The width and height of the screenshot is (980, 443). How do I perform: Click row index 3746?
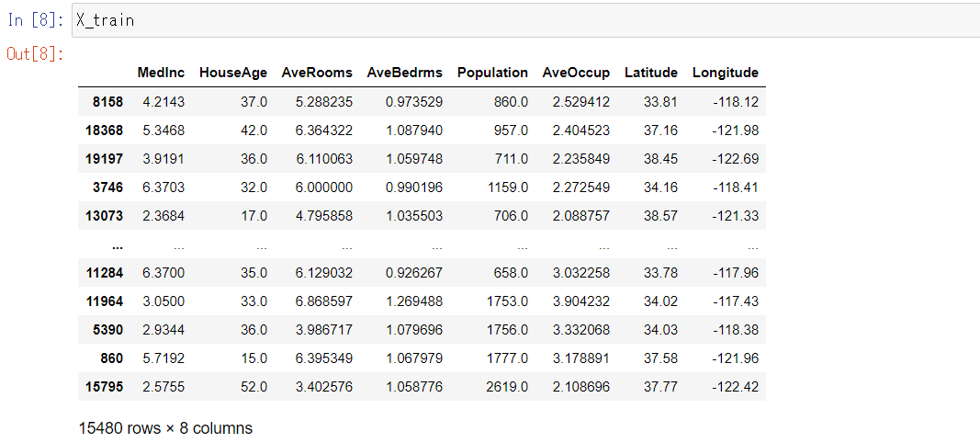107,187
